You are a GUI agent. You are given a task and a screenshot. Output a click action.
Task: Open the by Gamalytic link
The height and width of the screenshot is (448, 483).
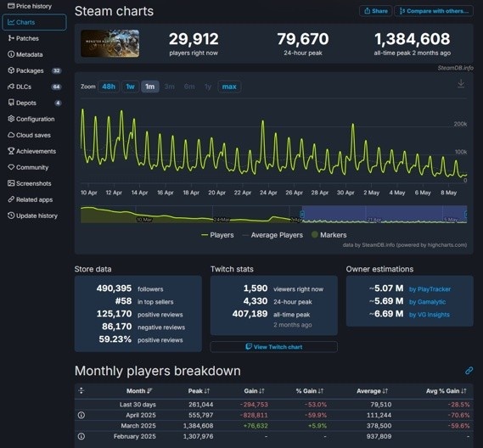pyautogui.click(x=427, y=302)
